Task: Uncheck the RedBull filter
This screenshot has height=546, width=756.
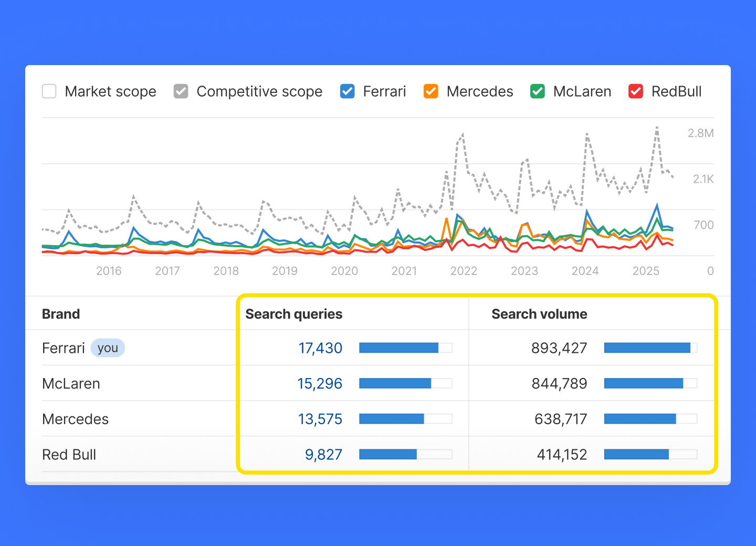Action: [x=635, y=91]
